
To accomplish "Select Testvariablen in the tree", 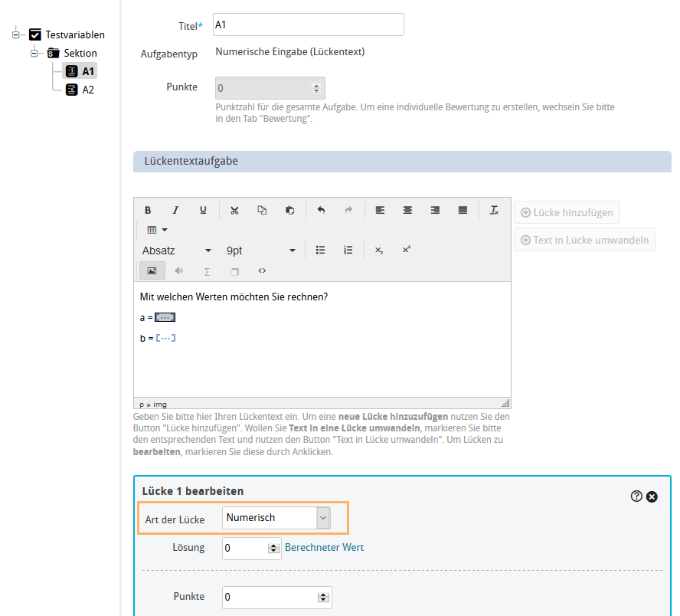I will (x=74, y=34).
